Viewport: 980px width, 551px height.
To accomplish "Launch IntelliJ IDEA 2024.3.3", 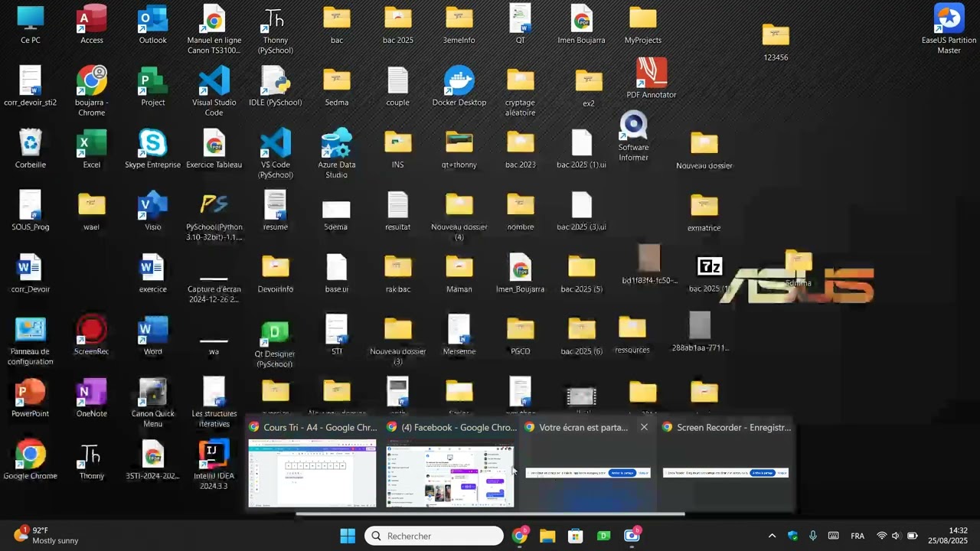I will coord(214,464).
